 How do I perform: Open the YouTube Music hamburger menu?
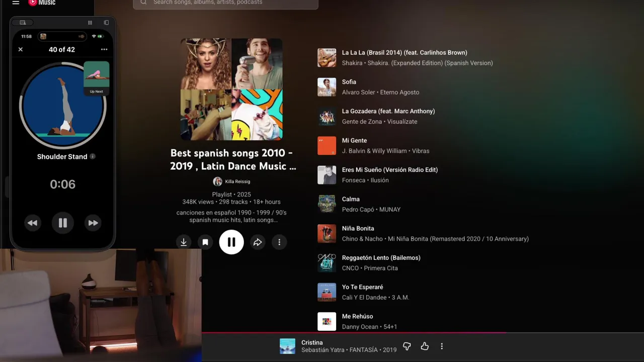point(16,3)
